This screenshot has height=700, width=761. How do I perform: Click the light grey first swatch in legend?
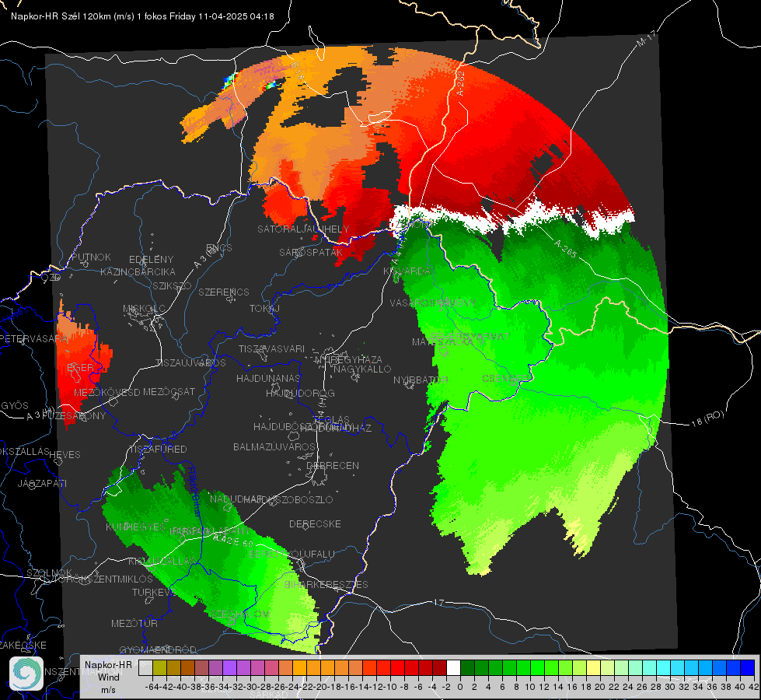pos(145,668)
